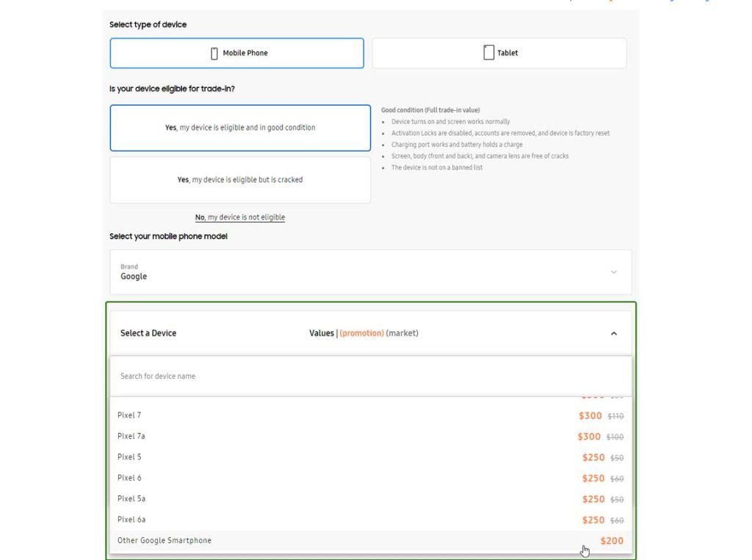Pick Pixel 7a from device list

point(131,436)
